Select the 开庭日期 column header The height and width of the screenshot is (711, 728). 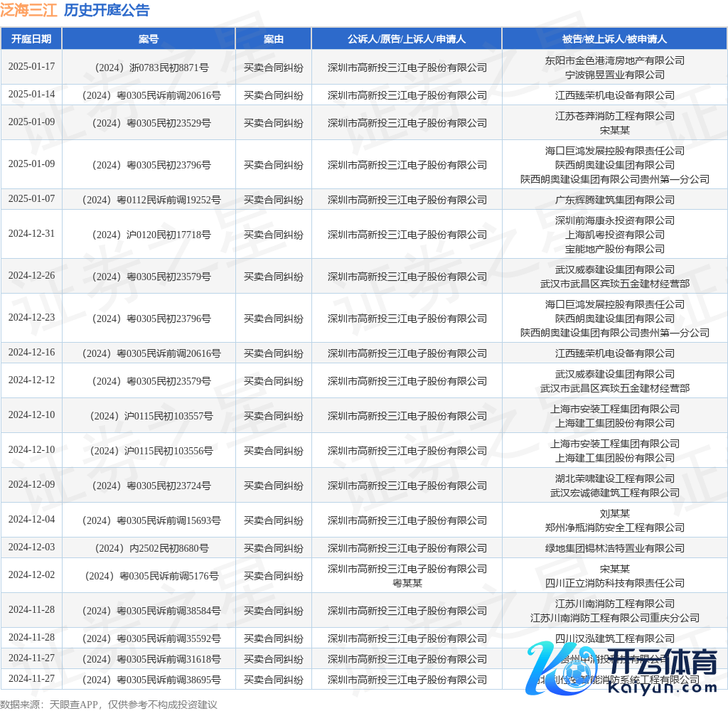31,39
